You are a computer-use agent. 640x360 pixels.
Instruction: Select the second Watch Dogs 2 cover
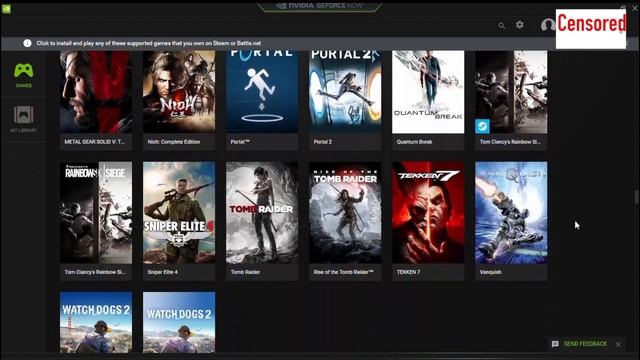pyautogui.click(x=179, y=322)
